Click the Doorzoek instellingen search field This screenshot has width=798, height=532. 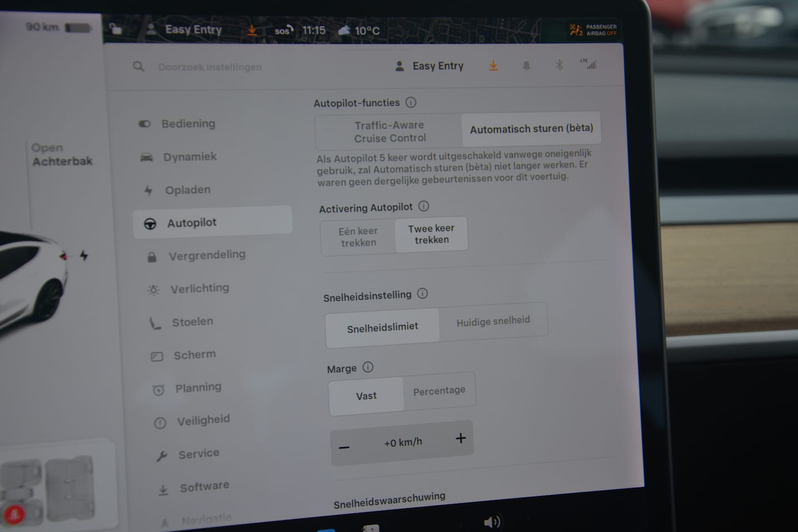(209, 67)
